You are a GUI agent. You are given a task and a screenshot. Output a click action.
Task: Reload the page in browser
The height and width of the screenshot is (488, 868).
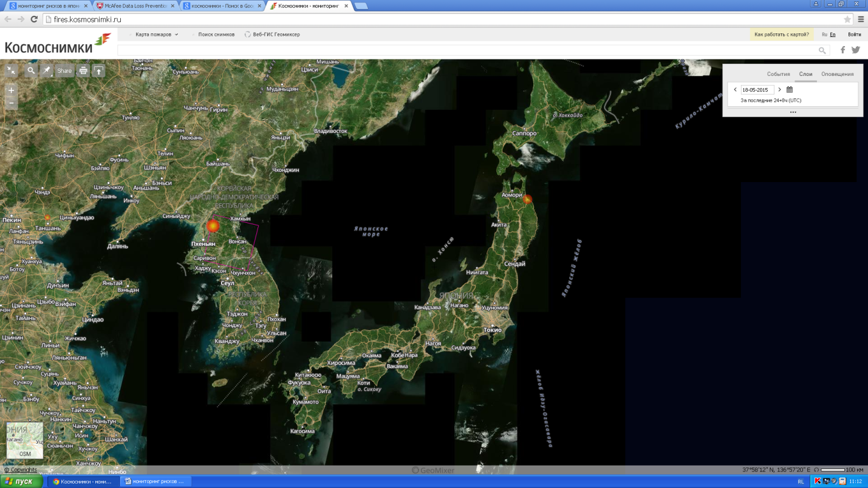point(34,19)
